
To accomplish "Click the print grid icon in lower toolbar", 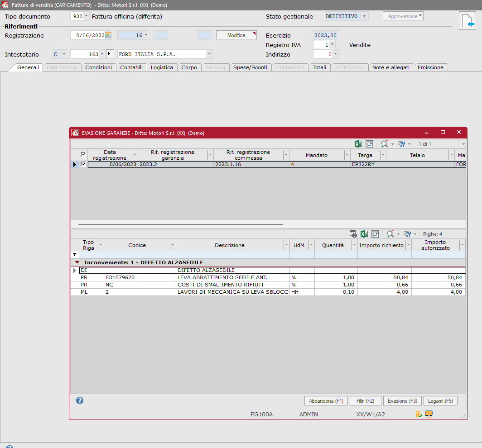I will coord(353,234).
